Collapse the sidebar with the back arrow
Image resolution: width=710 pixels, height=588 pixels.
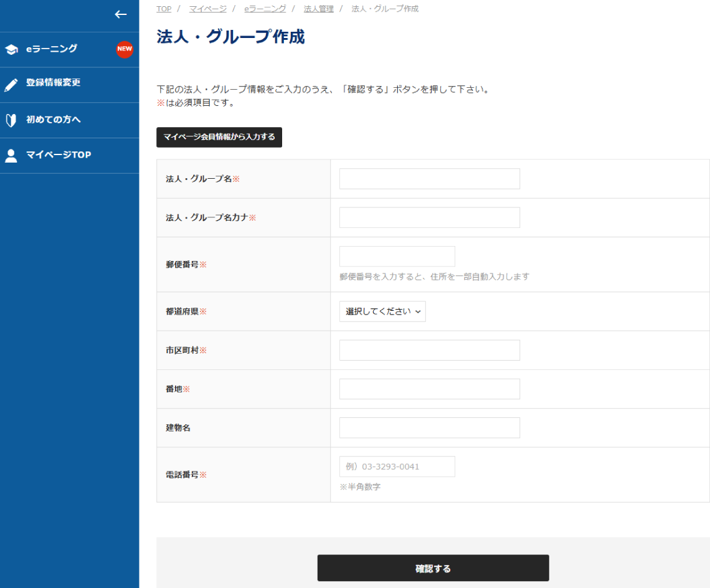(x=121, y=15)
